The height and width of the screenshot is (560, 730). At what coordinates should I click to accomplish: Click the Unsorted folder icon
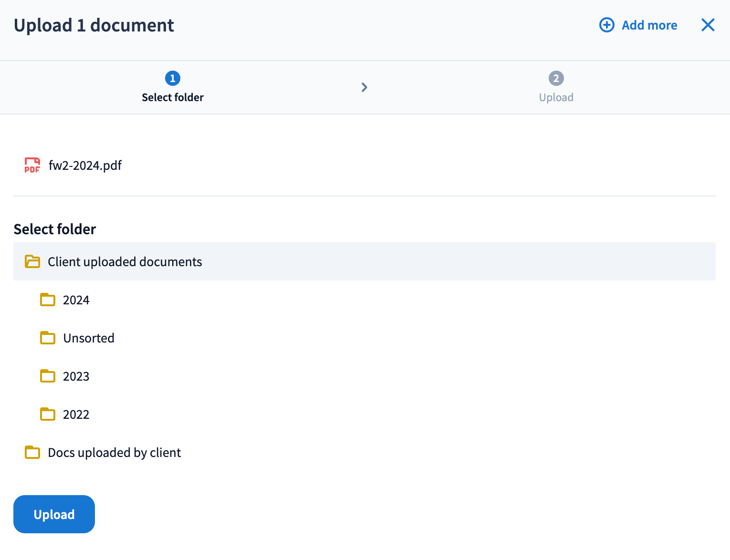pyautogui.click(x=48, y=338)
